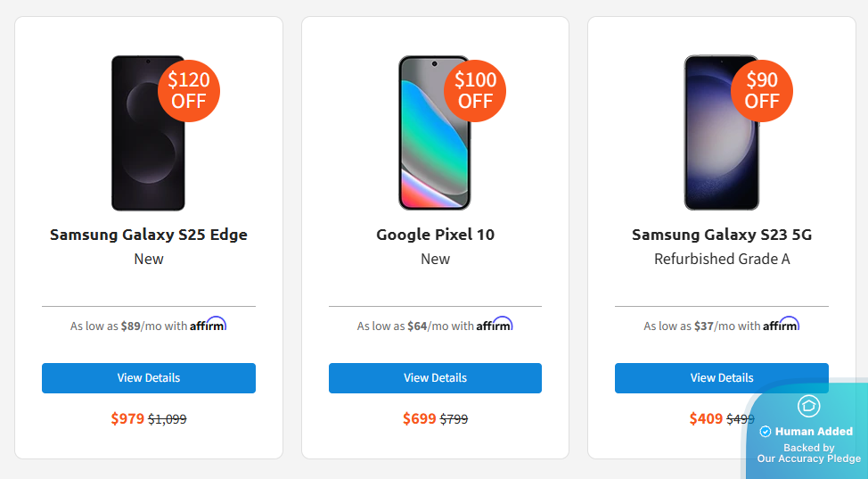868x479 pixels.
Task: Open the Samsung Galaxy S23 5G title link
Action: click(722, 235)
